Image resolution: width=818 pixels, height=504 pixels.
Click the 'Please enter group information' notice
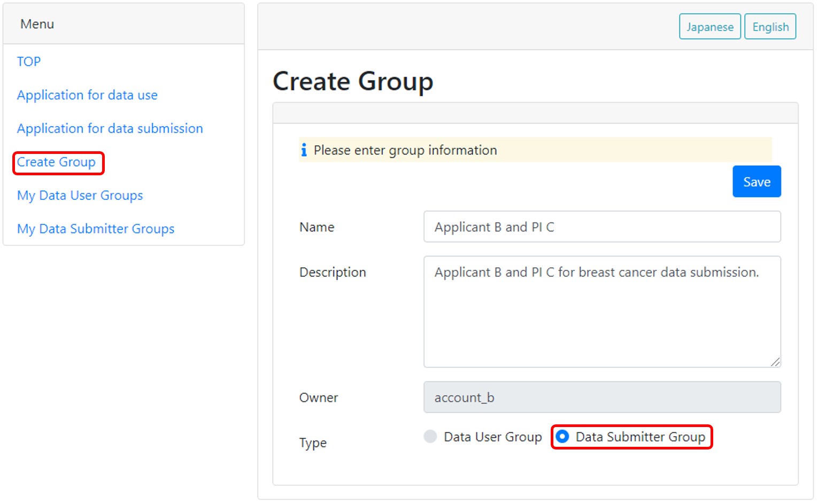tap(405, 150)
